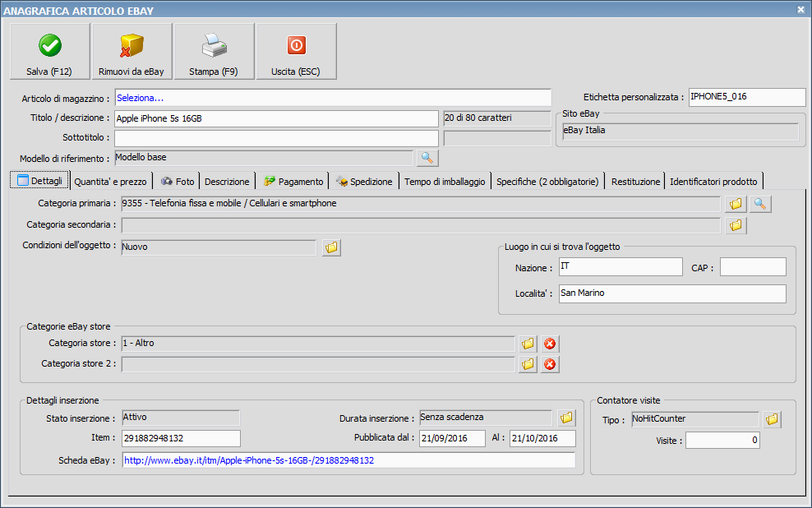Open folder picker for Durata inserzione
The width and height of the screenshot is (812, 508).
click(x=566, y=418)
